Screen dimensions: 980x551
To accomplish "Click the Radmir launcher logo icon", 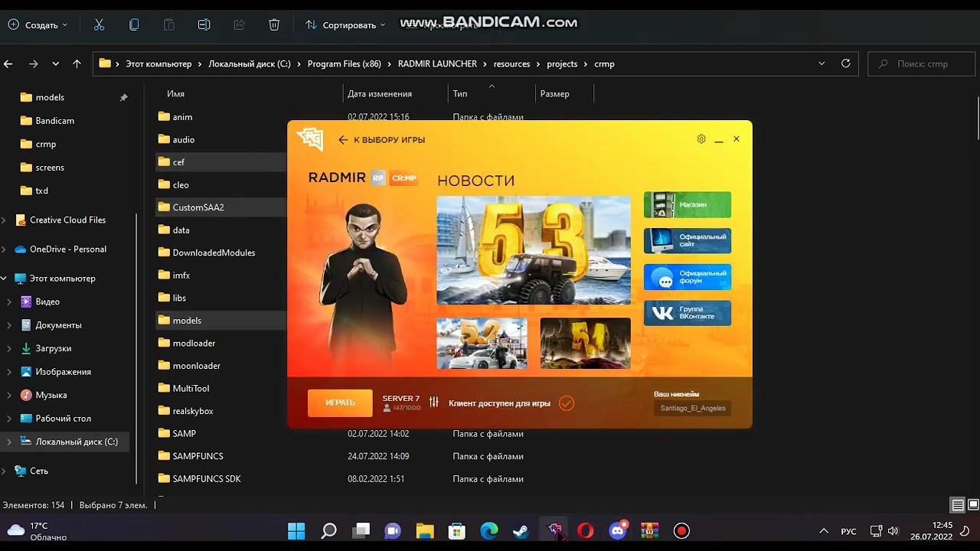I will [310, 139].
